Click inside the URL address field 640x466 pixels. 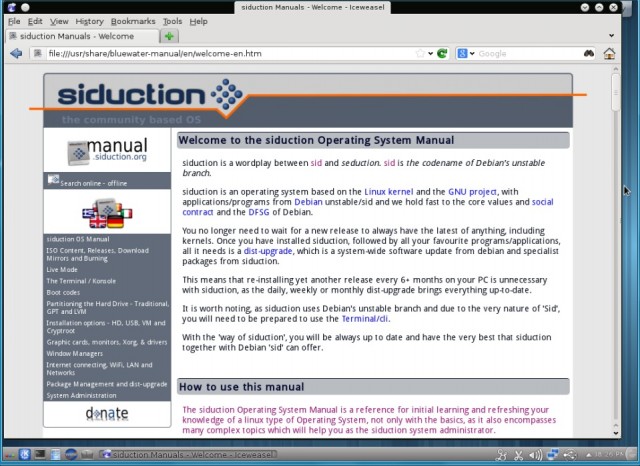[229, 53]
